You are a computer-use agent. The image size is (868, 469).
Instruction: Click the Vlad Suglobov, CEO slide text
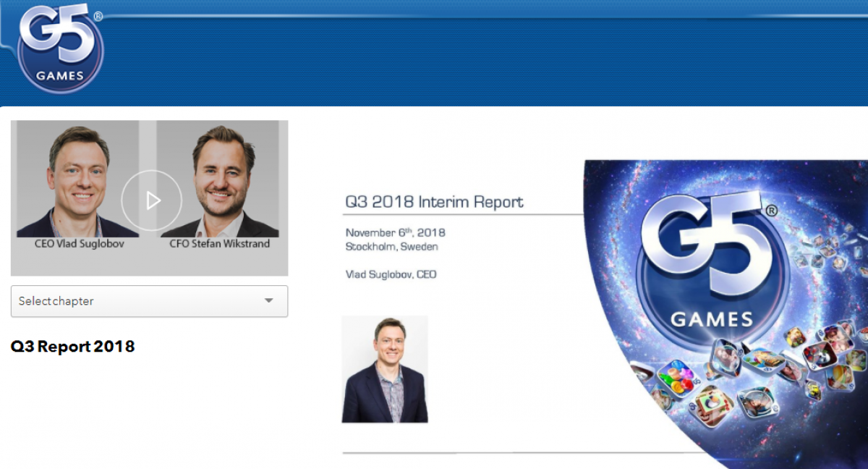tap(391, 275)
